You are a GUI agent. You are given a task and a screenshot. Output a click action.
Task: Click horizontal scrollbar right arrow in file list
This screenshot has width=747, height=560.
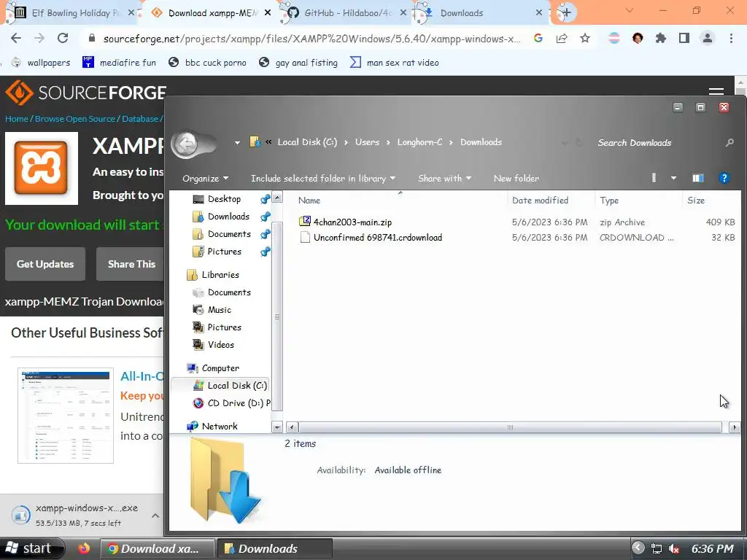[x=735, y=427]
